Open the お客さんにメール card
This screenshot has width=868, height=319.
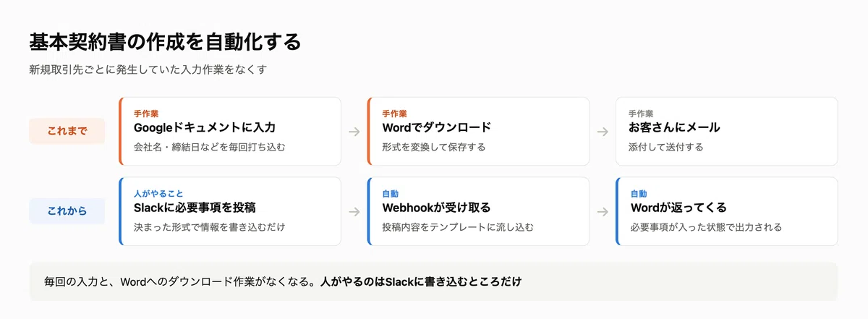pyautogui.click(x=727, y=132)
